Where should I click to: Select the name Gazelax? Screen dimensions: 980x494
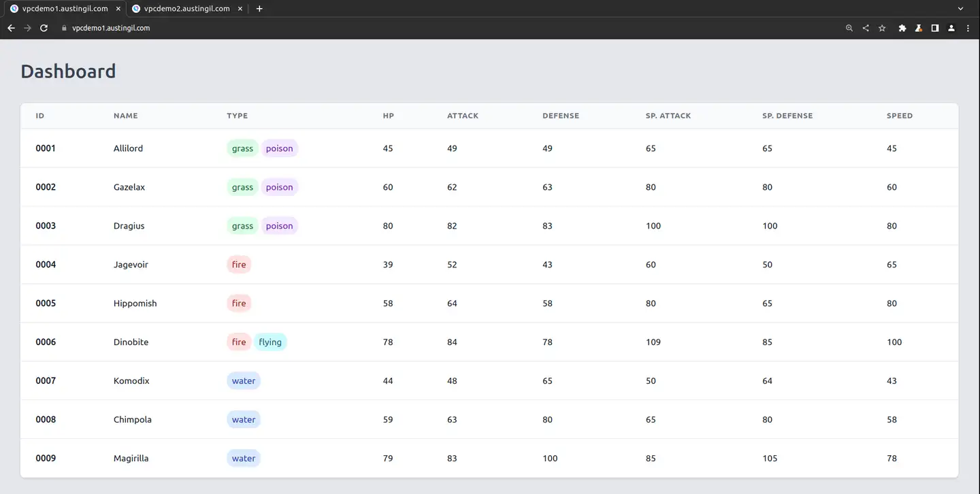[x=129, y=187]
